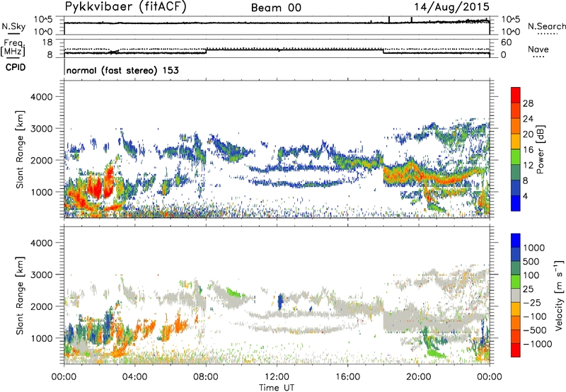Screen dimensions: 566x392
Task: Click the 3000 tick label of the velocity panel
Action: 42,275
